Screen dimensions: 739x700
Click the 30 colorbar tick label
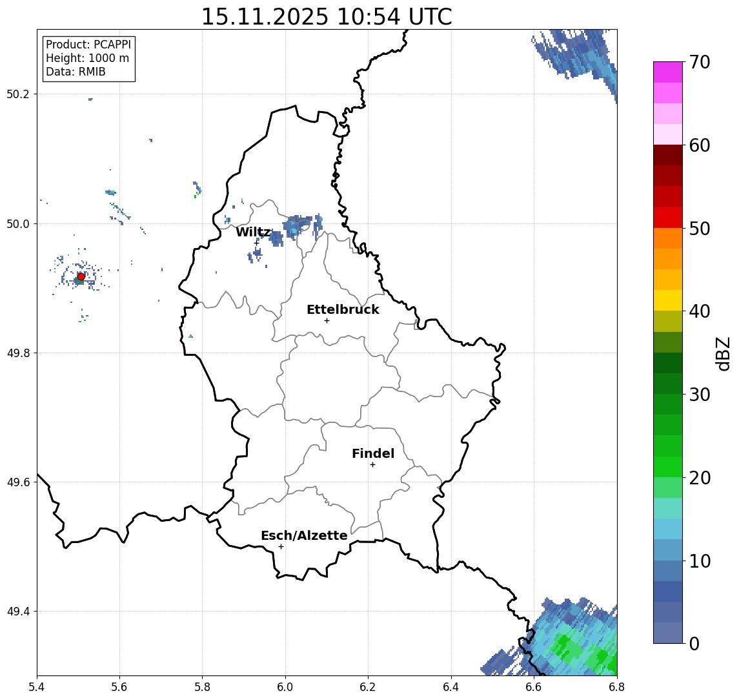coord(700,395)
